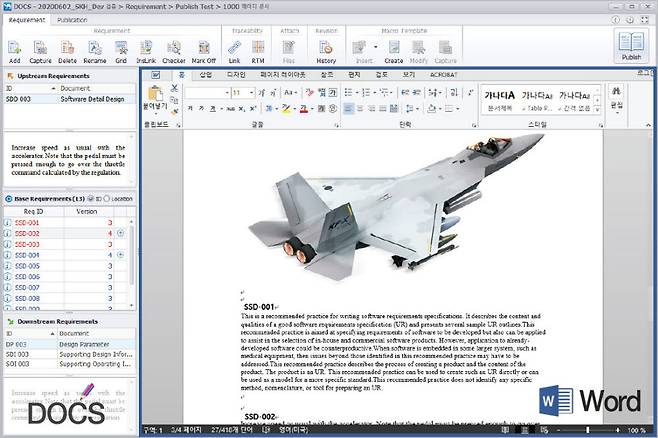Adjust the Word zoom slider
Image resolution: width=658 pixels, height=438 pixels.
click(x=588, y=430)
